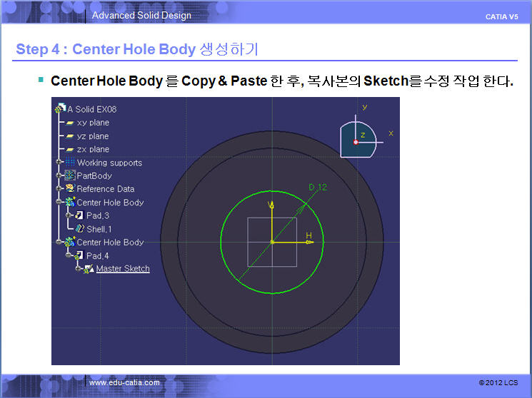This screenshot has width=532, height=398.
Task: Click the Master Sketch icon
Action: point(89,269)
